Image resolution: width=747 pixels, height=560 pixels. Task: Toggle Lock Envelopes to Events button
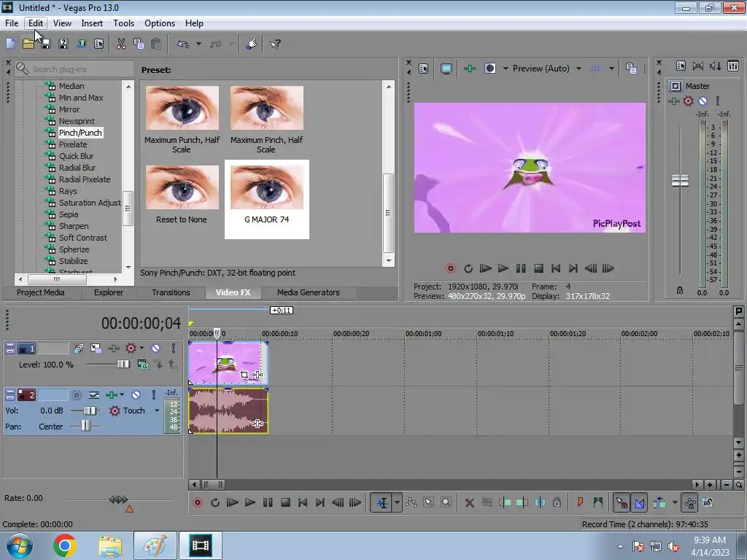690,502
